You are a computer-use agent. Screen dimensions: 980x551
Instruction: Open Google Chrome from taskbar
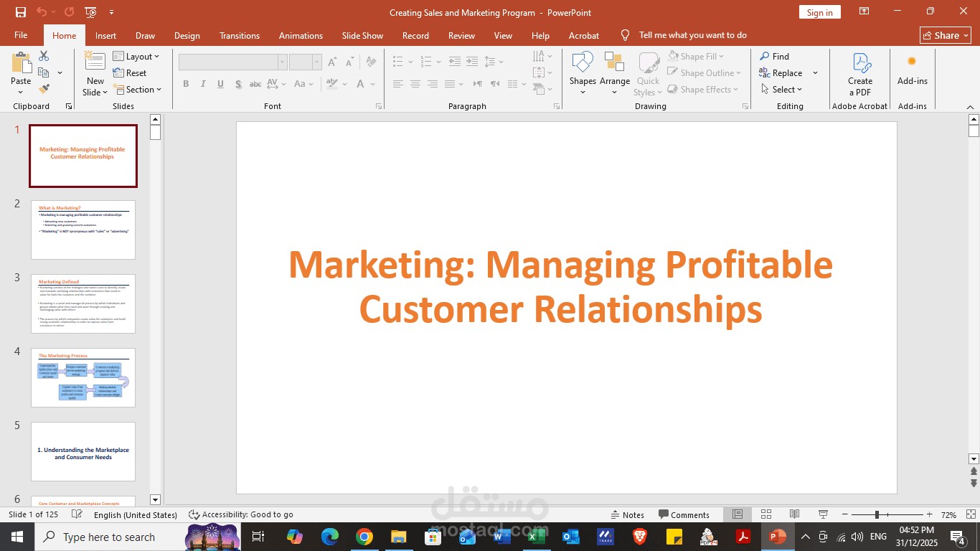click(x=364, y=537)
